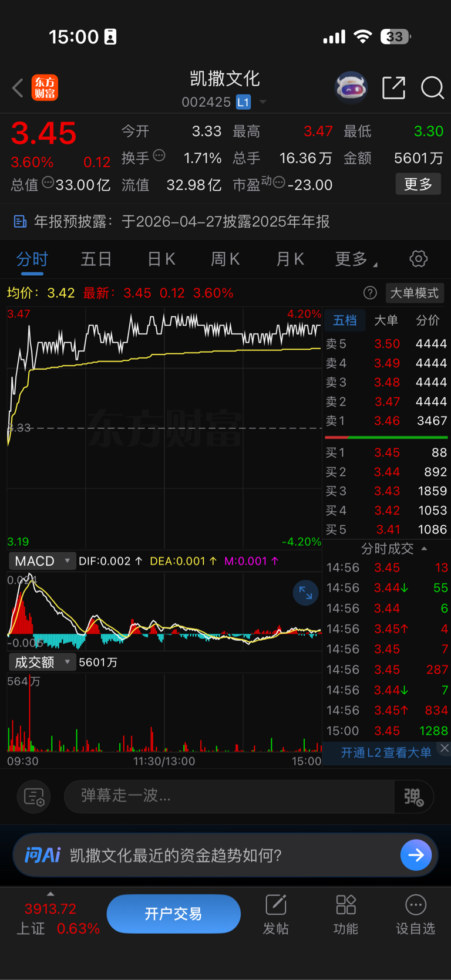
Task: Tap the question mark help icon
Action: click(370, 293)
